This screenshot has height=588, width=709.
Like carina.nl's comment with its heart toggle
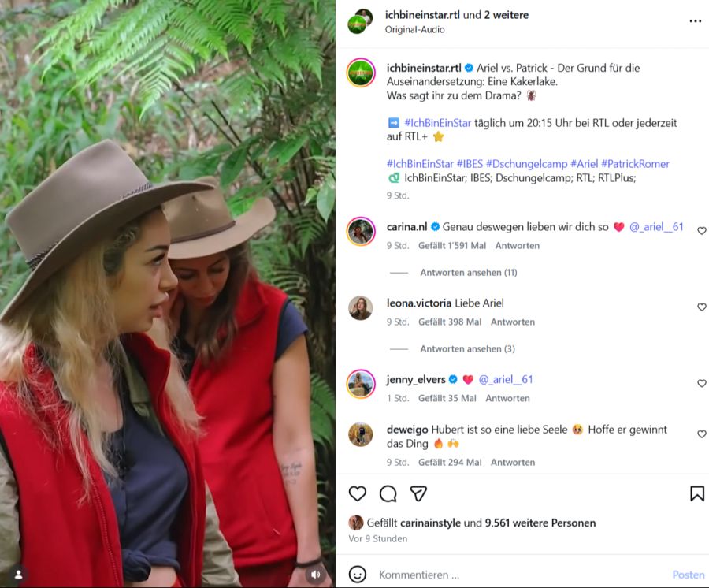[x=702, y=229]
